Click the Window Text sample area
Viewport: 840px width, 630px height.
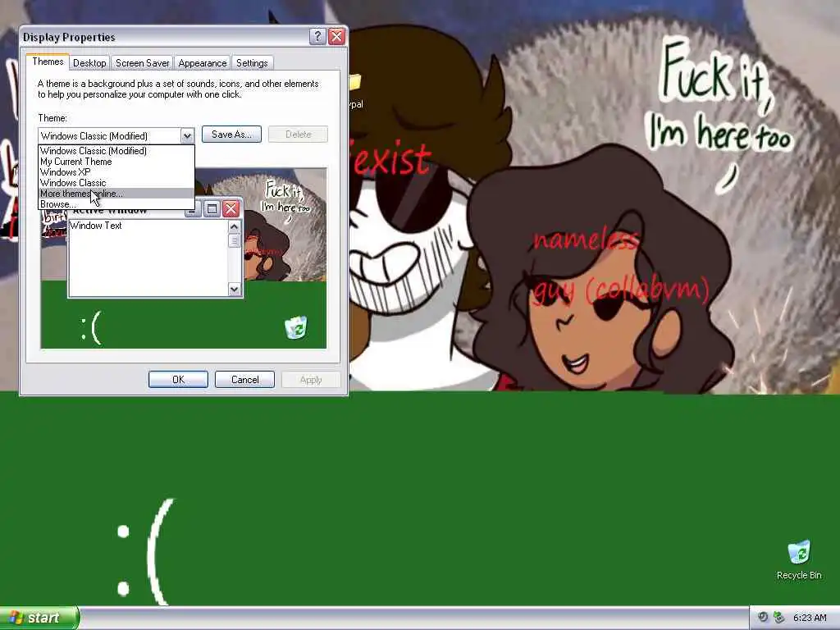click(x=148, y=258)
